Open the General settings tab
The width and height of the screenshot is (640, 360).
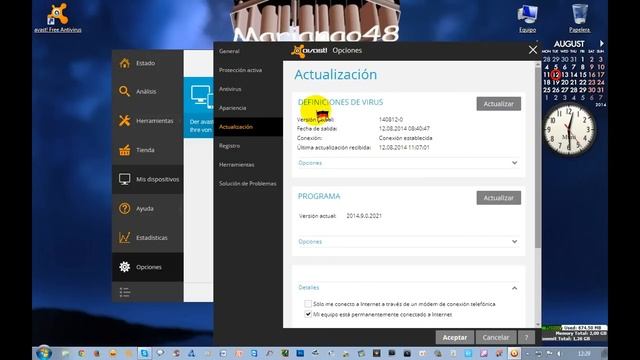(x=229, y=51)
